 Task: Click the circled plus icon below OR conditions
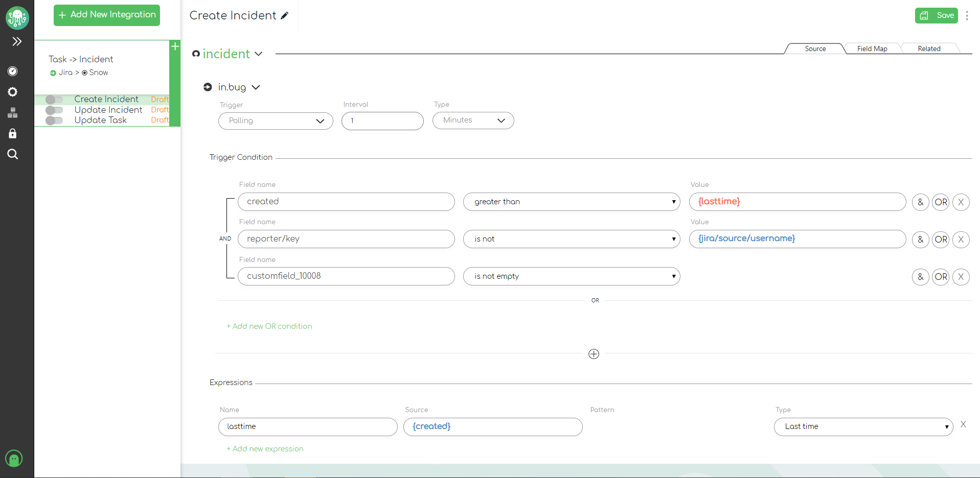[594, 354]
